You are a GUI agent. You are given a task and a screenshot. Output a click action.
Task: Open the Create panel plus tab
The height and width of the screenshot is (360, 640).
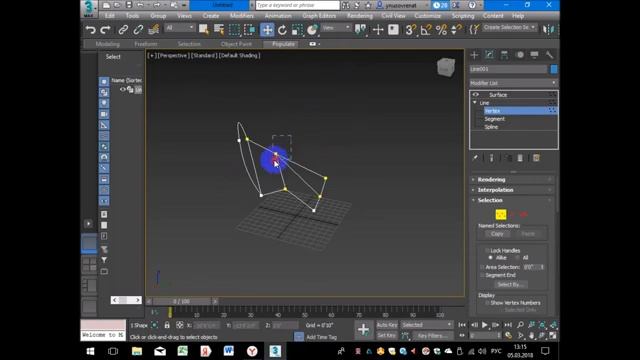[x=474, y=55]
